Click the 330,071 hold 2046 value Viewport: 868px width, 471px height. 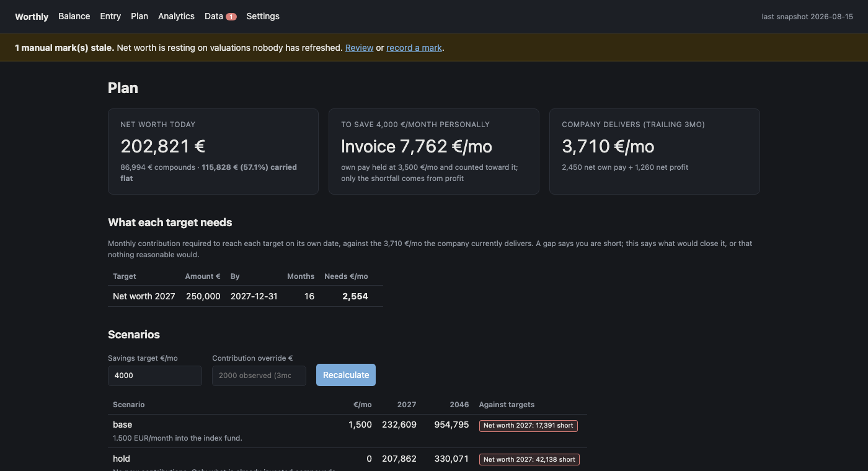tap(451, 459)
